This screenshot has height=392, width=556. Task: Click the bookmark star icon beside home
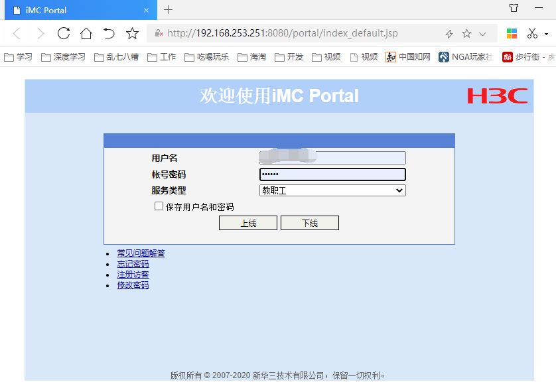point(133,33)
